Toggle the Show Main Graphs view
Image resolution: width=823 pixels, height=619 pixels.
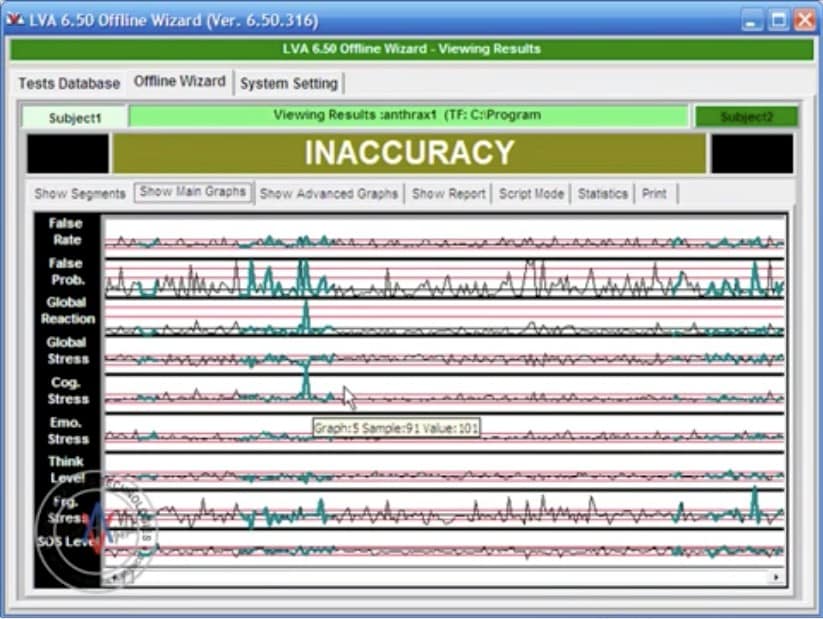pos(193,192)
